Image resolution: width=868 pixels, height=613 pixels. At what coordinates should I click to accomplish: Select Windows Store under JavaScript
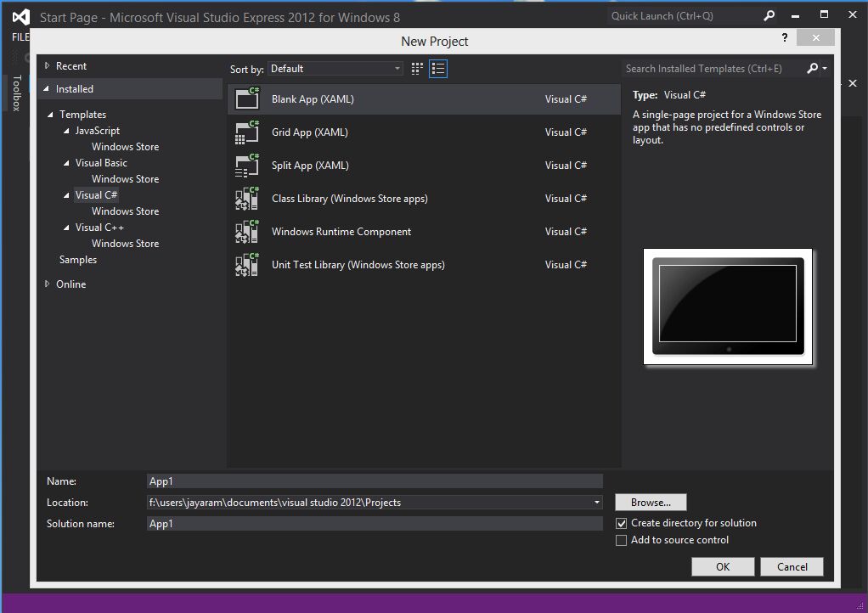click(125, 147)
